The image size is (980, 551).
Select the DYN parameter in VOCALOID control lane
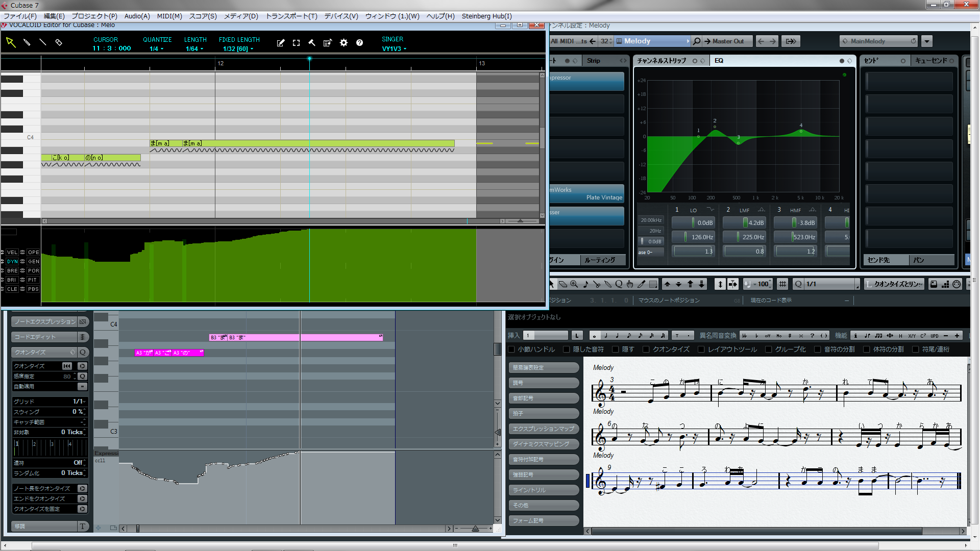pos(12,261)
